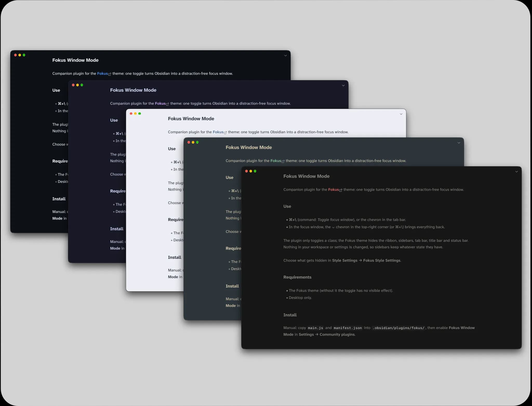
Task: Click the top-right chevron in the dark purple window
Action: tap(343, 86)
